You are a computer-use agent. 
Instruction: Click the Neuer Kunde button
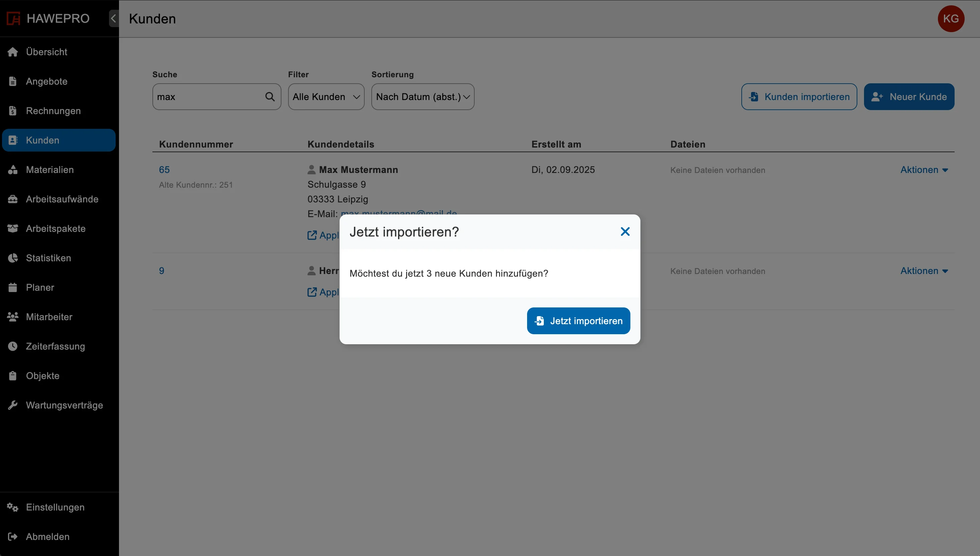point(909,97)
